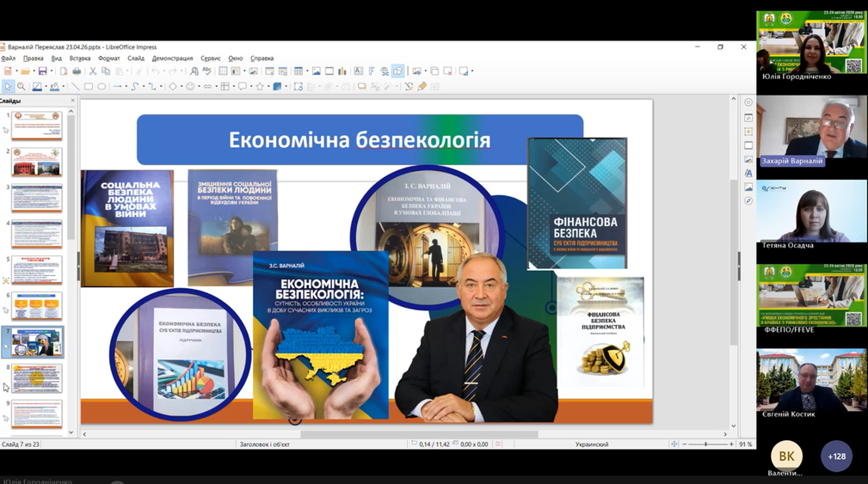Expand the Symbol Shapes smiley dropdown
The height and width of the screenshot is (484, 868).
(x=198, y=87)
